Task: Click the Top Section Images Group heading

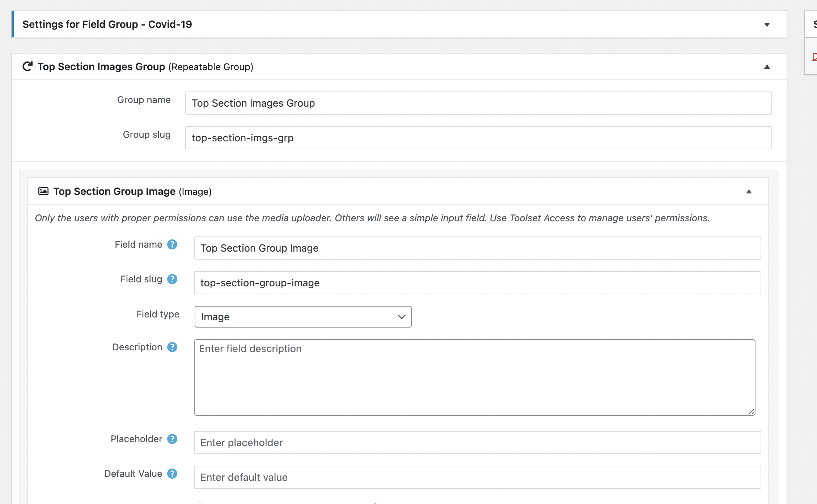Action: 101,67
